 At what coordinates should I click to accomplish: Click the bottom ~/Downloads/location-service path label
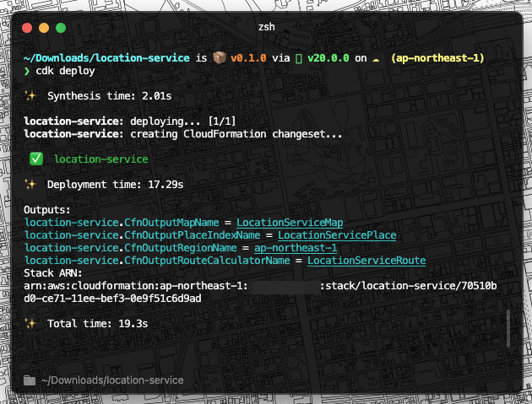coord(112,380)
